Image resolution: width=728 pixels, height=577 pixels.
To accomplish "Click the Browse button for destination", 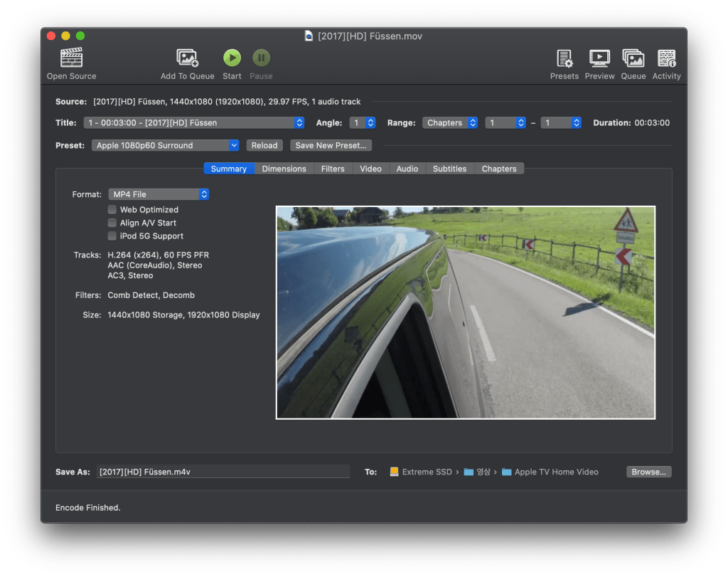I will tap(648, 472).
